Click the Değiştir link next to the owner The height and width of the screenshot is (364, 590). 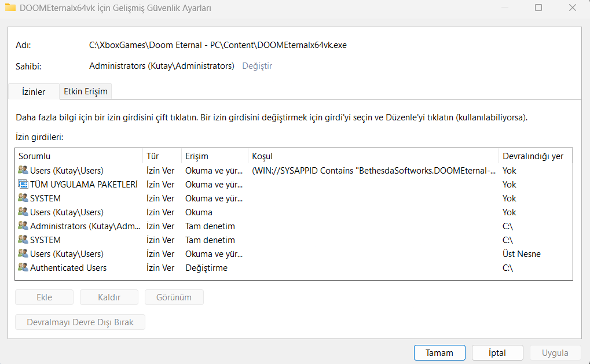pyautogui.click(x=257, y=66)
